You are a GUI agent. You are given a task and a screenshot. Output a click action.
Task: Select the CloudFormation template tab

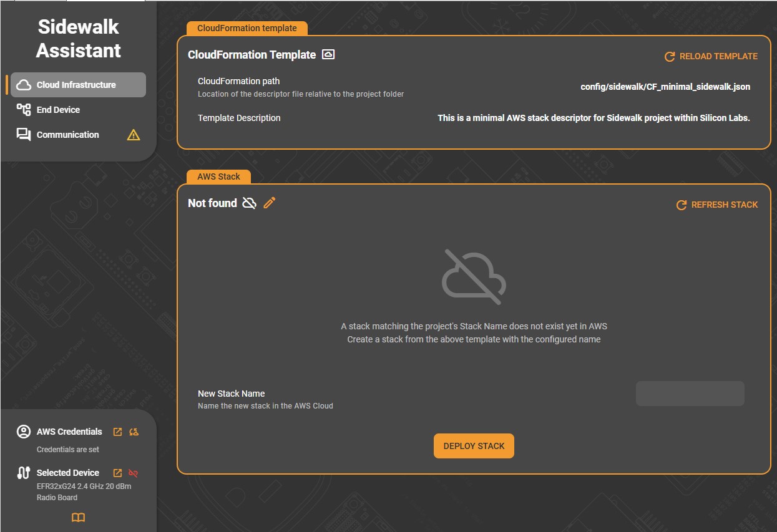pos(247,27)
